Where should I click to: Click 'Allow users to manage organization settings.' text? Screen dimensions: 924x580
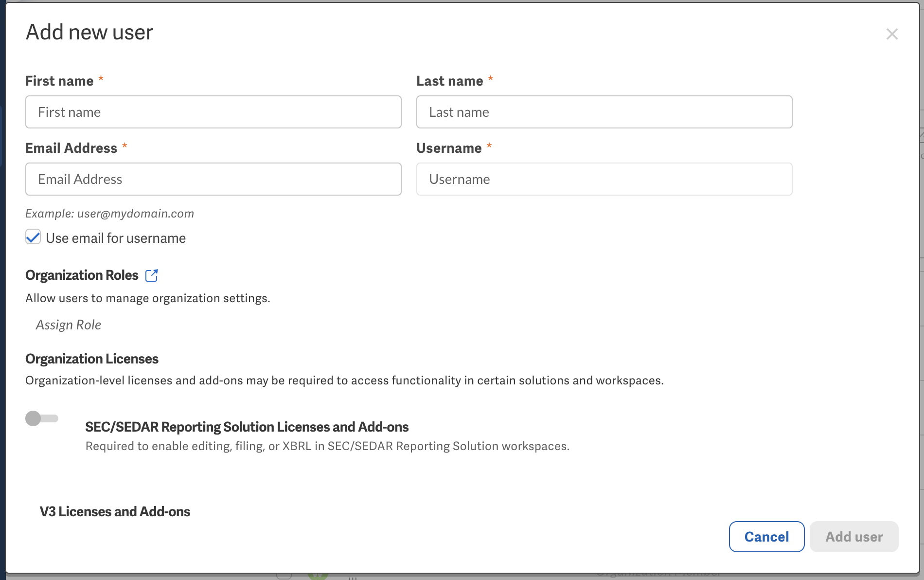tap(148, 298)
